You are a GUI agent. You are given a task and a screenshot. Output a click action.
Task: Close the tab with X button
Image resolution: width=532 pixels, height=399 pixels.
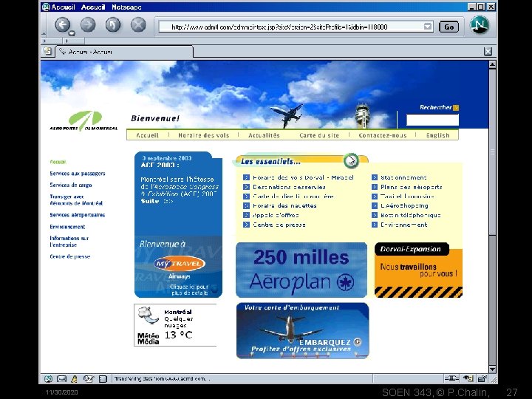click(488, 52)
